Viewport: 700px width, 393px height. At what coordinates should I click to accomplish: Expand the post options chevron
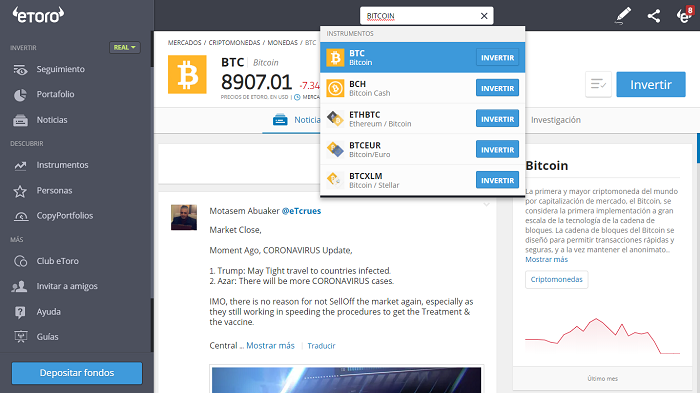coord(487,205)
